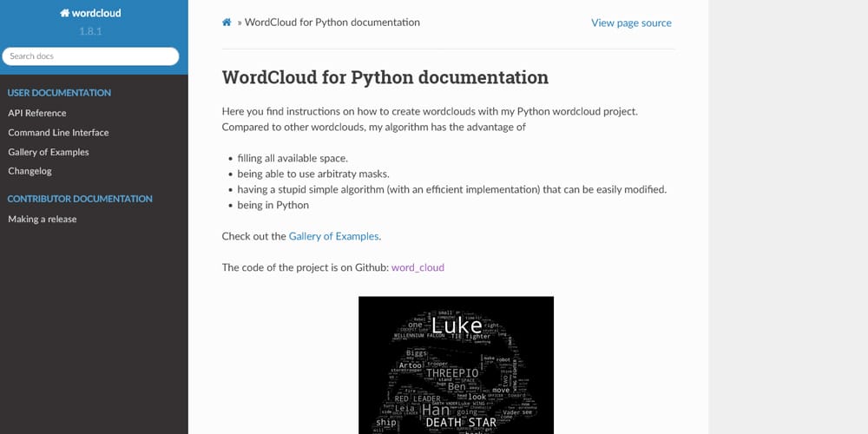
Task: Navigate to the Changelog page
Action: coord(30,171)
